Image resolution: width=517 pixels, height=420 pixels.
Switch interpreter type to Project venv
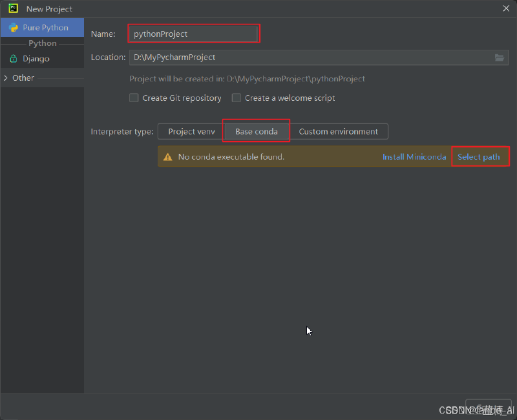(191, 132)
